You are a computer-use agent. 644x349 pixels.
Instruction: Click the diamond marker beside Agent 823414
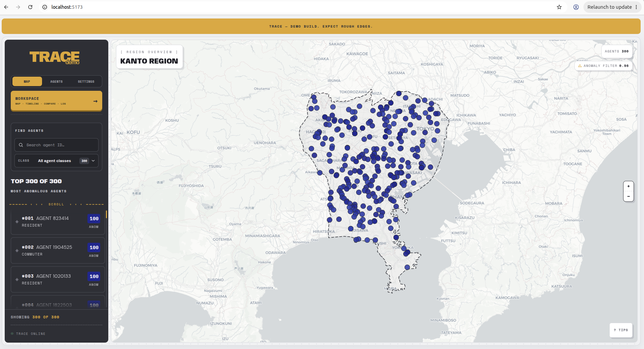pyautogui.click(x=17, y=222)
